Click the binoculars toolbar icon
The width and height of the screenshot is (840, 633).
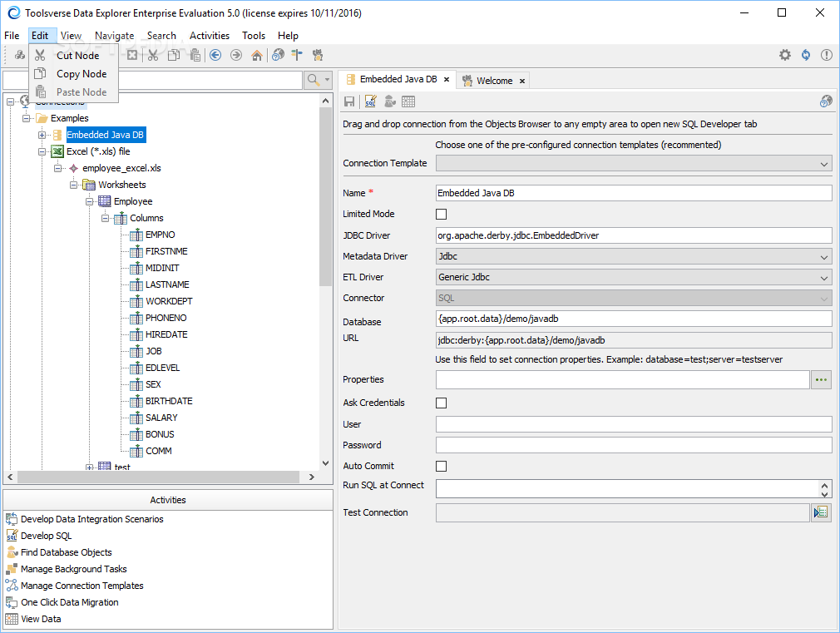pos(20,55)
